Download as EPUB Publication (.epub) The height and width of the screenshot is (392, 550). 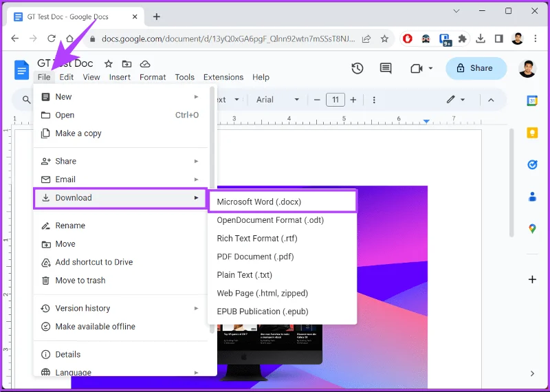(283, 312)
